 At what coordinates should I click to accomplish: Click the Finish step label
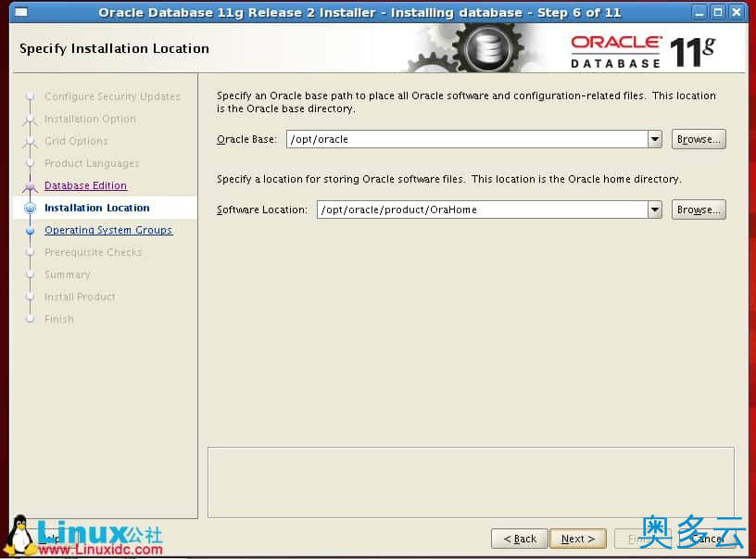coord(58,319)
